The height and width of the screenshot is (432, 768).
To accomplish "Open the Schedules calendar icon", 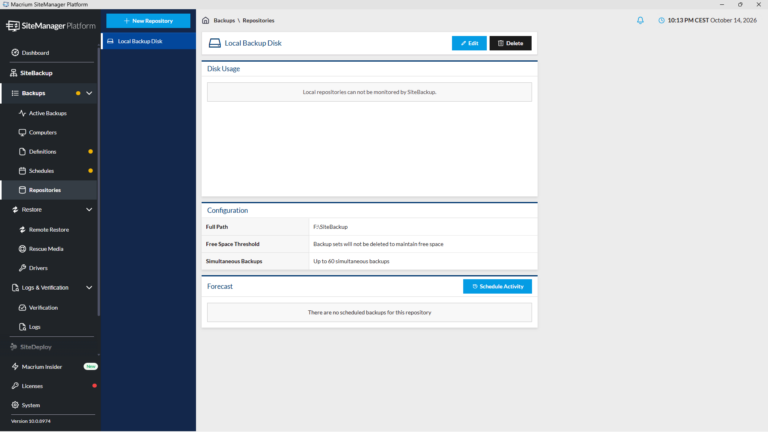I will [22, 171].
